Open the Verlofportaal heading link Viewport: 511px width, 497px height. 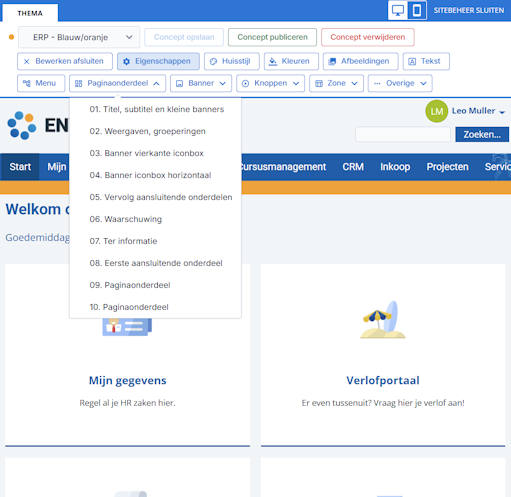coord(383,380)
